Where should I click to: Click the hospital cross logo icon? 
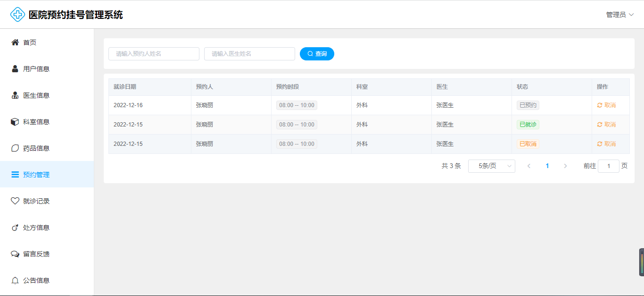[17, 15]
